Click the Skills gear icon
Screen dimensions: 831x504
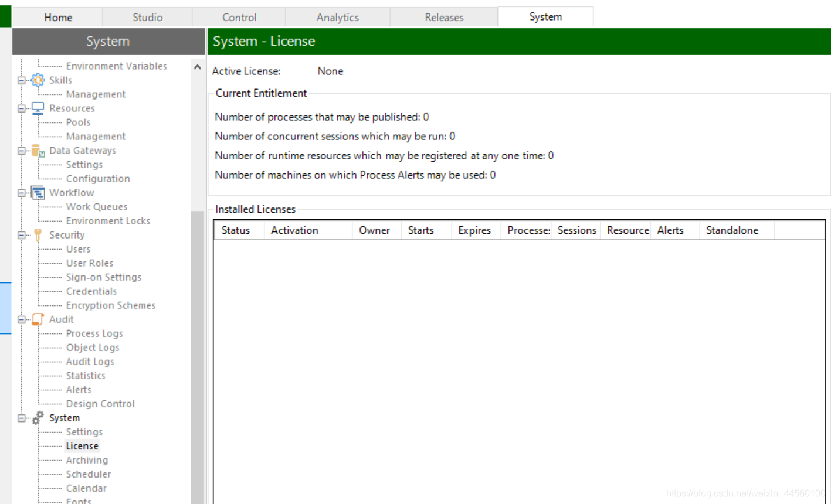[x=38, y=80]
